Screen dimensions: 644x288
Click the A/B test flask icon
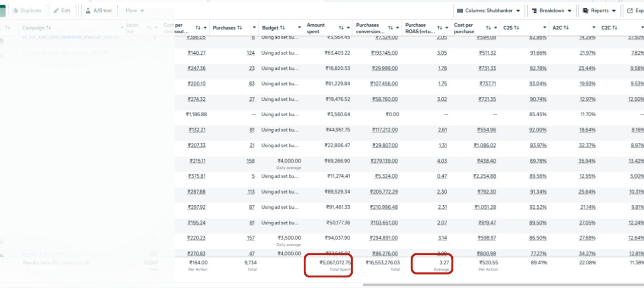[x=88, y=11]
